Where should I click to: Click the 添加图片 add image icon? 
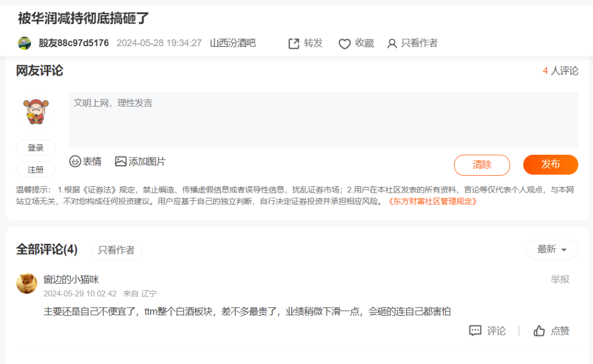[121, 161]
